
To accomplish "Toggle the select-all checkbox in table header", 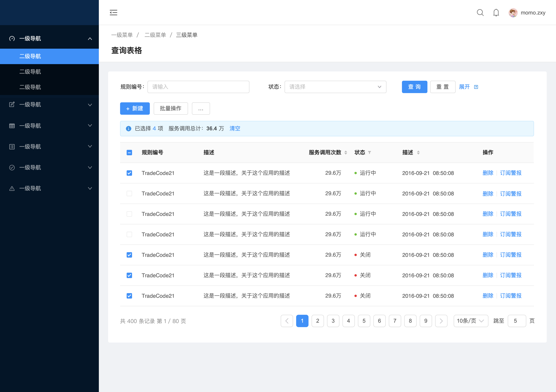I will click(129, 152).
